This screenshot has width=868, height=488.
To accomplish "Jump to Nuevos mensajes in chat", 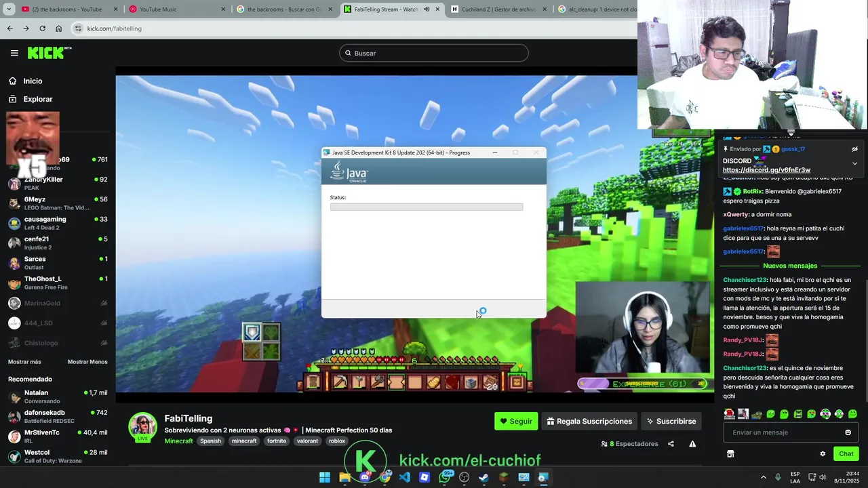I will [x=790, y=266].
